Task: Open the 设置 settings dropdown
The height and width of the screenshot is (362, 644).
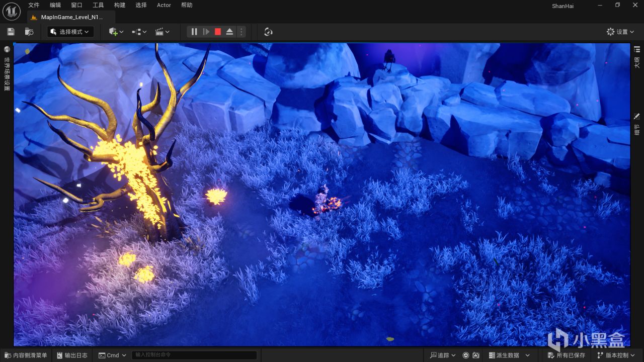Action: click(621, 32)
